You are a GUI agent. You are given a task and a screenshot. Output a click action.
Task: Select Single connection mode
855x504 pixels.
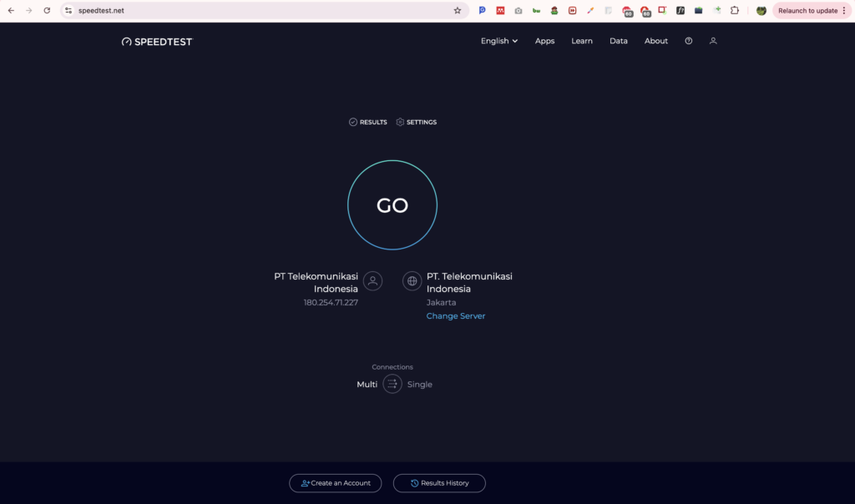click(419, 384)
